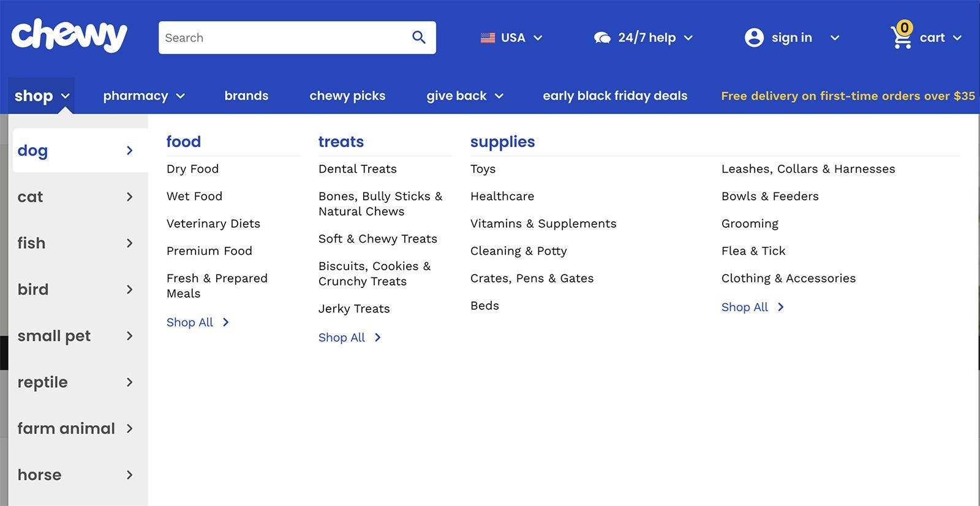Screen dimensions: 980x506
Task: Open the treats heading link
Action: 341,142
